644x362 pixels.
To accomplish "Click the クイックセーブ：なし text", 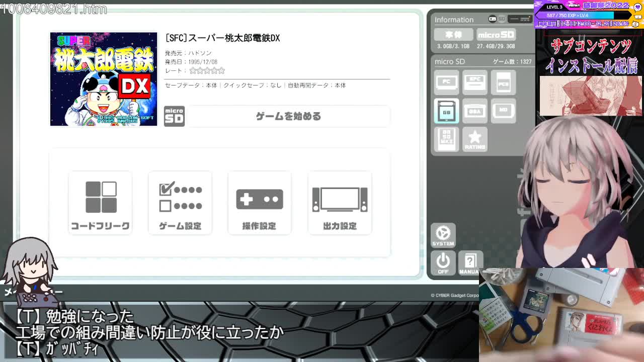I will 253,85.
